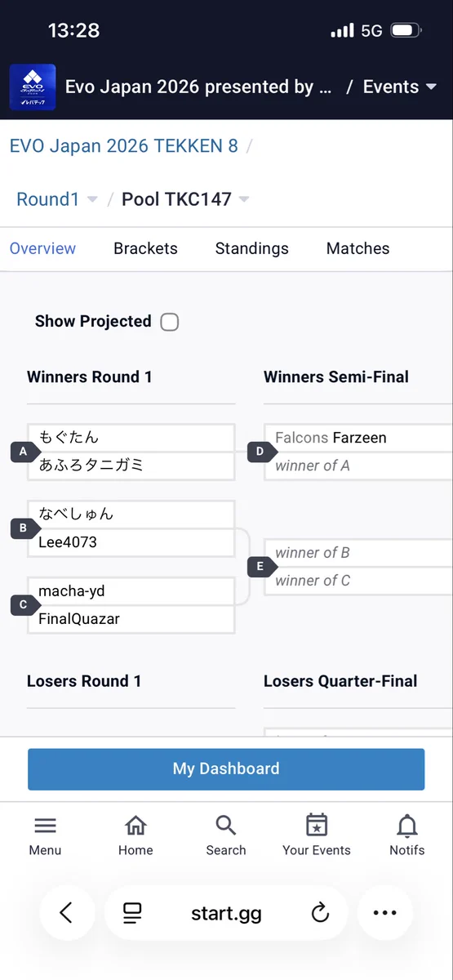Expand the Events dropdown

400,87
